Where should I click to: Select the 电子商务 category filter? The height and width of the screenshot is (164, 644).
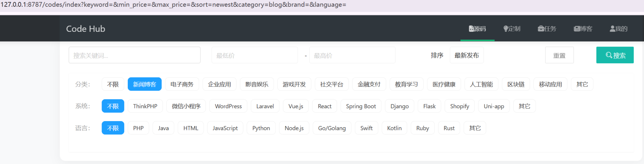point(182,84)
